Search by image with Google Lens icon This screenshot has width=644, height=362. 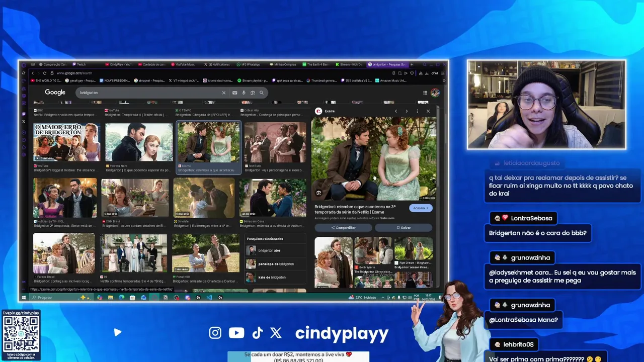[x=253, y=93]
